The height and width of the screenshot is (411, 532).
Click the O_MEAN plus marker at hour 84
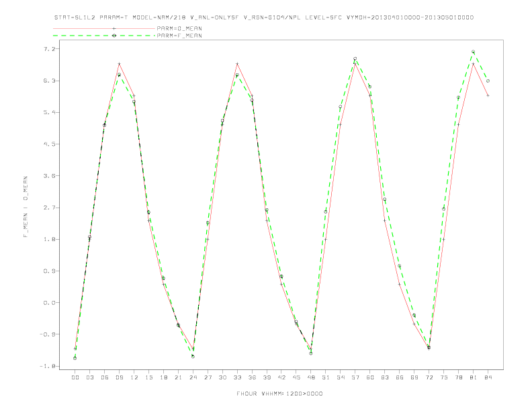click(x=488, y=95)
